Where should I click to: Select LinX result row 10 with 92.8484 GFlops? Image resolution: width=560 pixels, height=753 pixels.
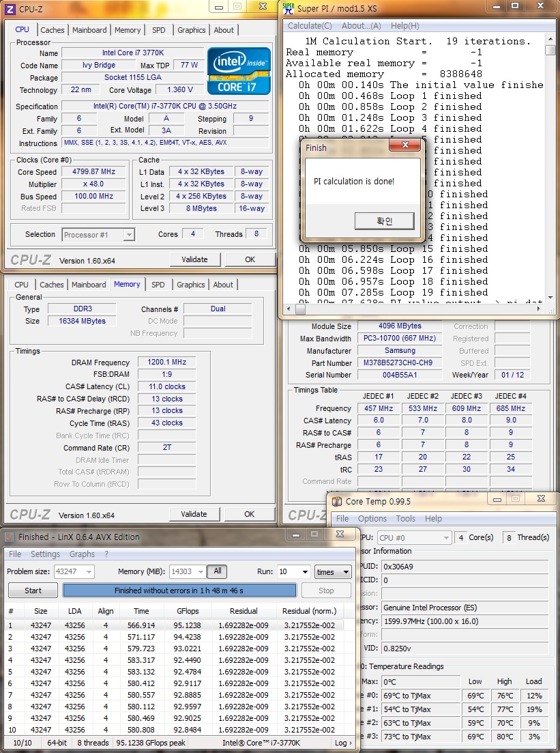click(x=174, y=730)
